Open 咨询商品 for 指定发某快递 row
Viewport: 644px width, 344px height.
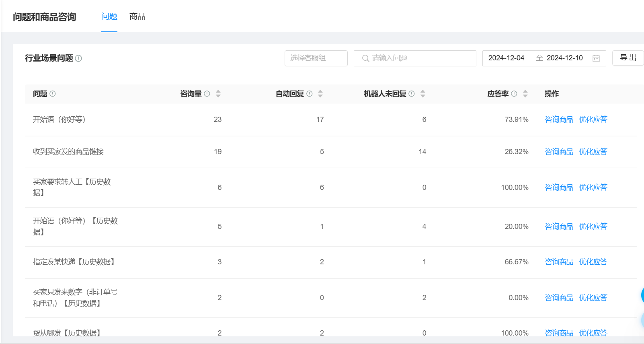[559, 262]
